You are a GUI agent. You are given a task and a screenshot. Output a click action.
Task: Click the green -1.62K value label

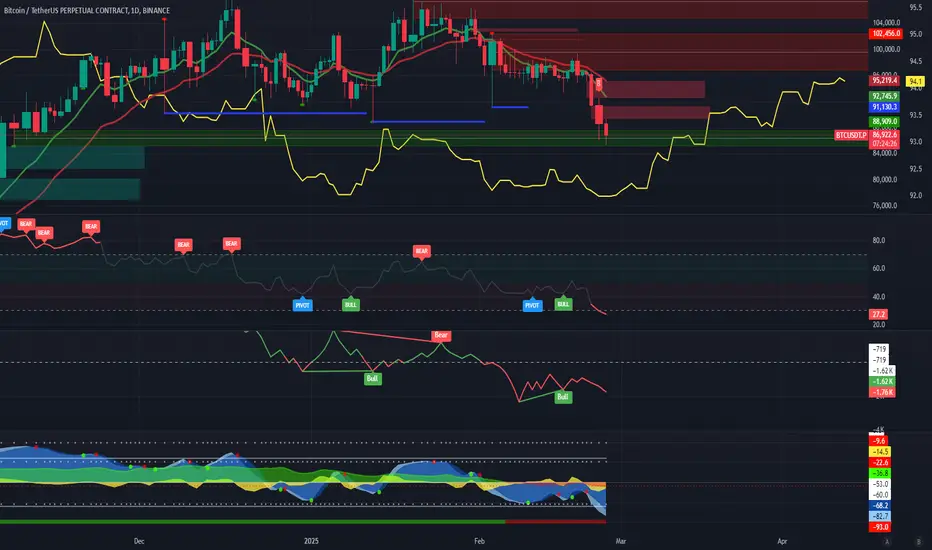[x=882, y=381]
